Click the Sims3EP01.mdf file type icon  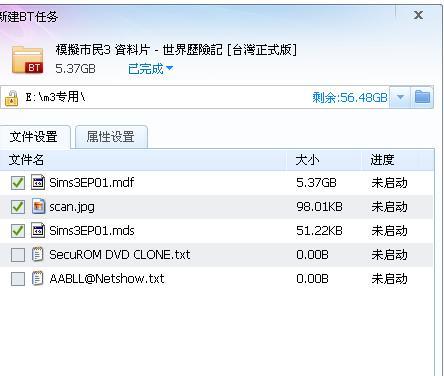[38, 182]
